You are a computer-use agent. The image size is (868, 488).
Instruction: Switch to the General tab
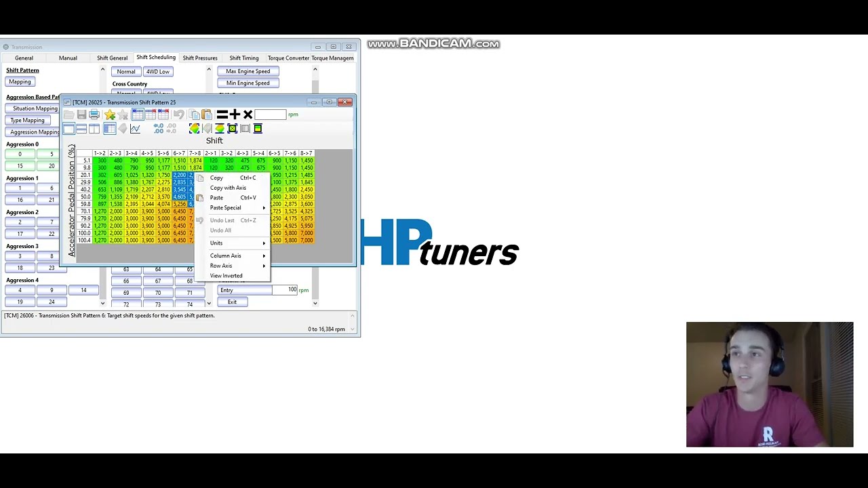[24, 58]
